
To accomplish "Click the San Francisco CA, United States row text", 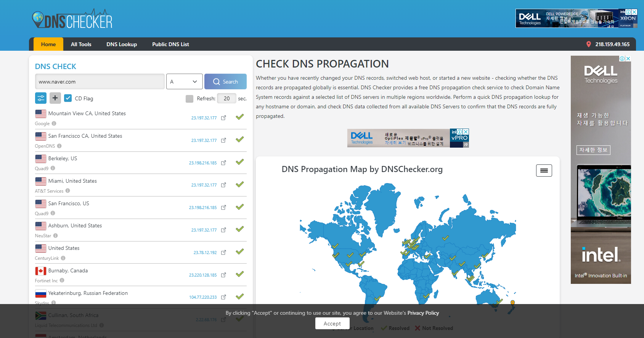I will tap(85, 136).
